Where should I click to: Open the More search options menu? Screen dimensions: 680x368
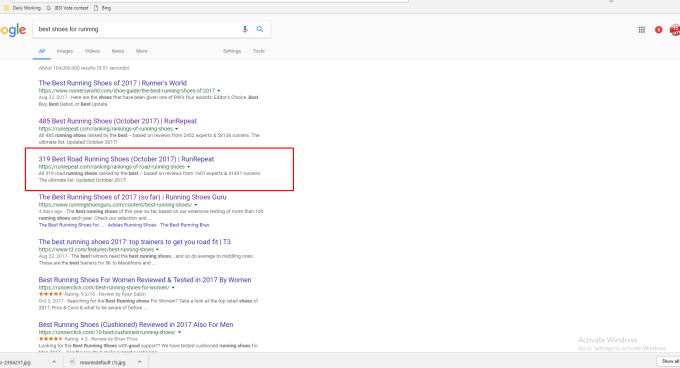[x=142, y=51]
